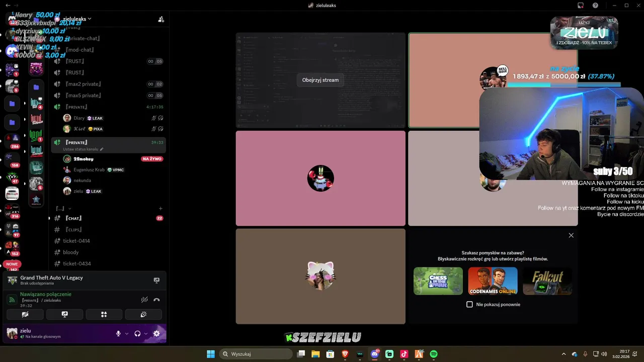Click the NA ŻYWO live badge
The width and height of the screenshot is (644, 362).
(x=152, y=159)
